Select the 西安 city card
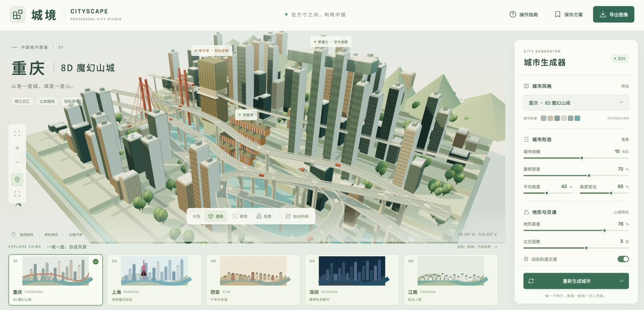The height and width of the screenshot is (310, 644). 253,279
